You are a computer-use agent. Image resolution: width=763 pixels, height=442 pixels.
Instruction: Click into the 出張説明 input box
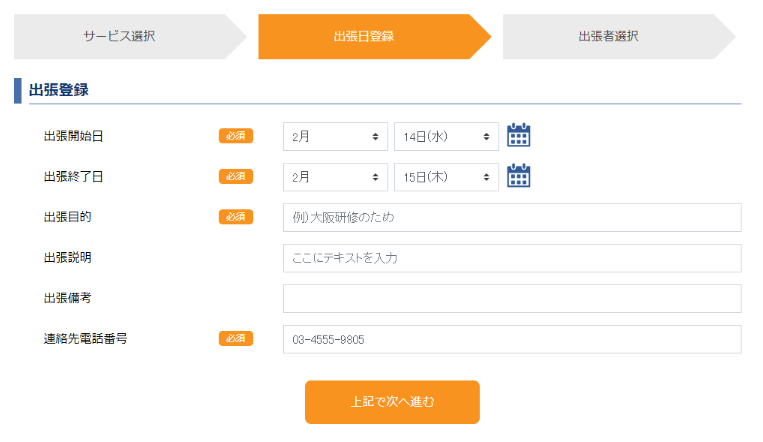(x=512, y=258)
